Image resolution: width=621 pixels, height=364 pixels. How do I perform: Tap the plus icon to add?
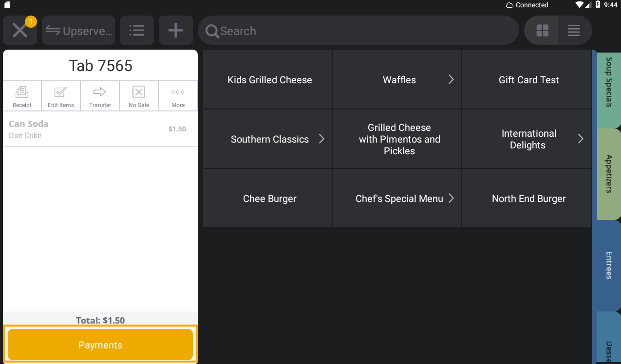(x=175, y=31)
